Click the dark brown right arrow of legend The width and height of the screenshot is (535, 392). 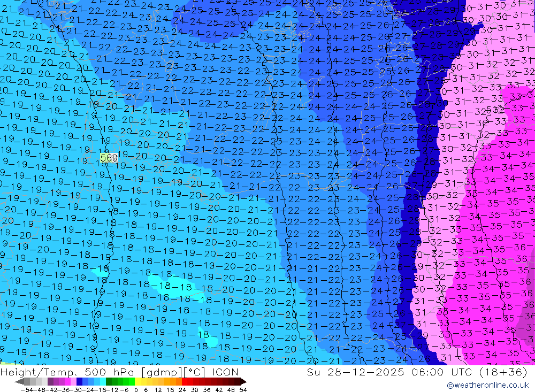243,382
